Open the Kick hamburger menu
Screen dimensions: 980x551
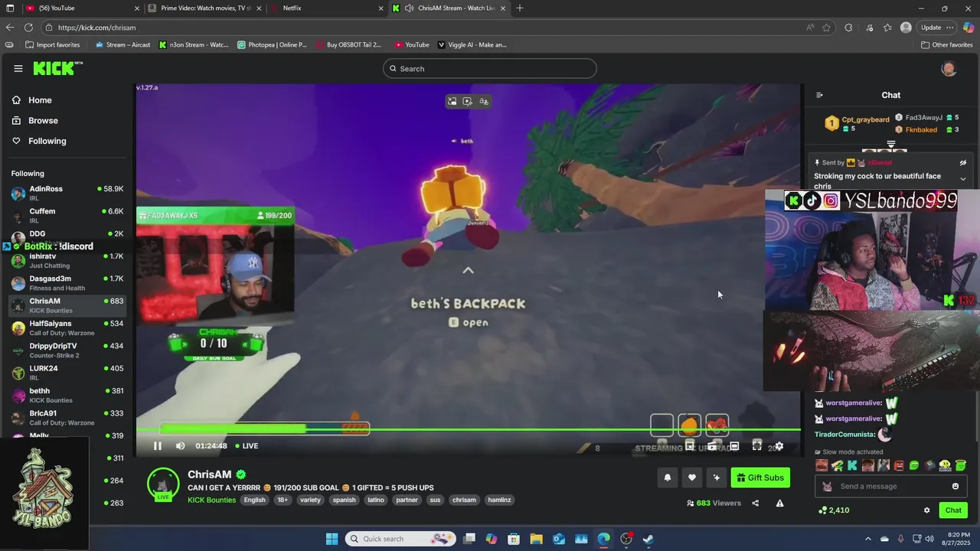(x=18, y=68)
